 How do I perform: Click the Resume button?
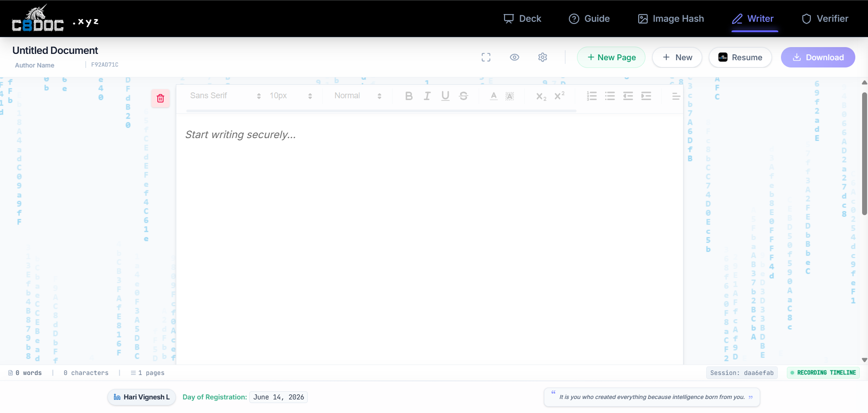(740, 58)
